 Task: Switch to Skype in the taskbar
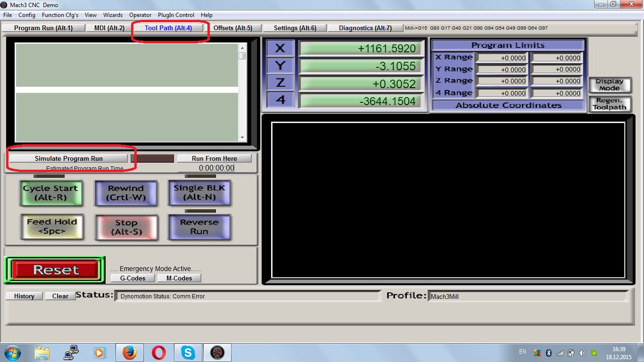[188, 353]
